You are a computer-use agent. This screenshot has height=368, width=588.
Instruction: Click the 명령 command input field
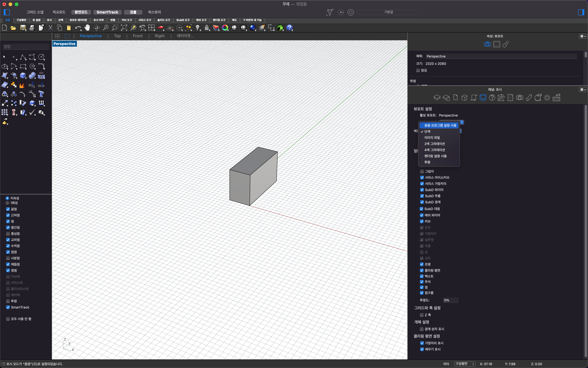[x=26, y=46]
